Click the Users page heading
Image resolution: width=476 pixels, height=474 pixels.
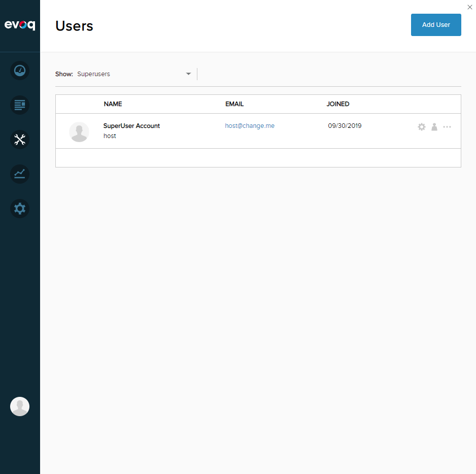point(74,26)
